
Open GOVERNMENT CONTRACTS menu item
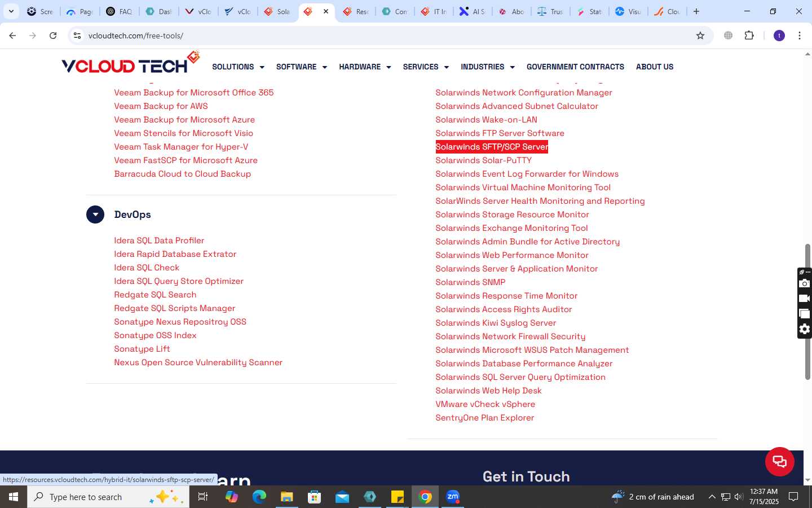(575, 67)
